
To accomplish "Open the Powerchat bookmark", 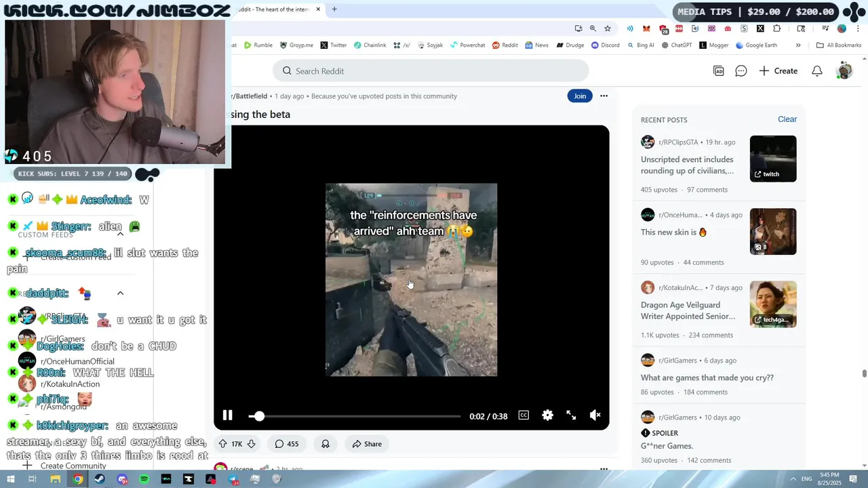I will coord(467,45).
